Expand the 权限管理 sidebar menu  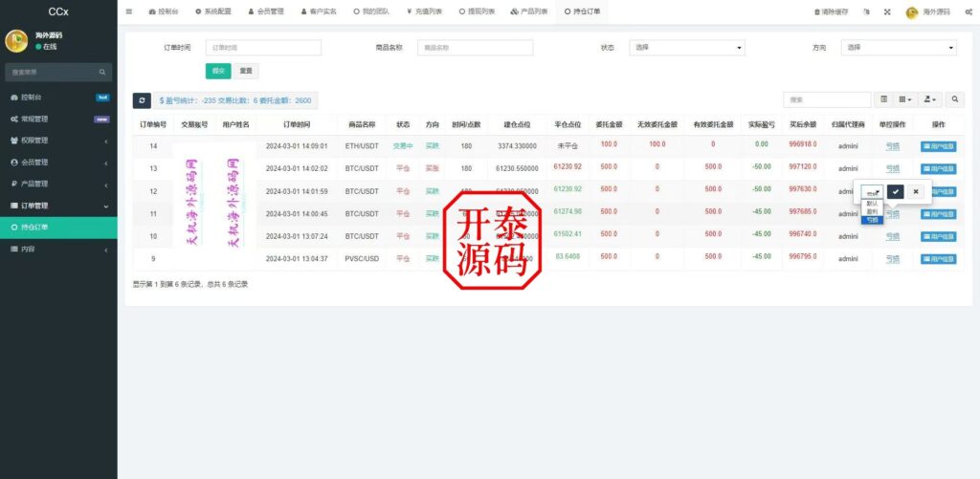point(58,141)
